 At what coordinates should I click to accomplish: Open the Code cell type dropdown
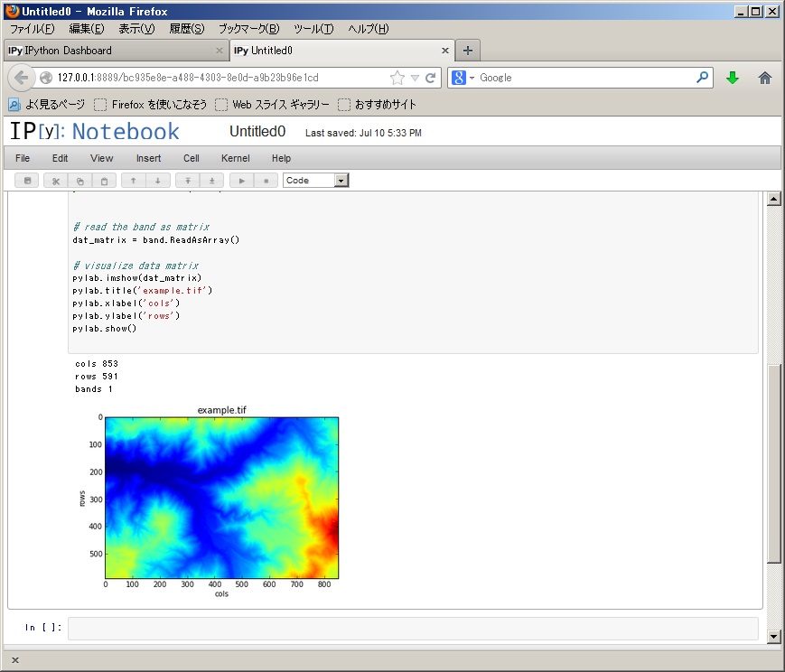point(315,181)
